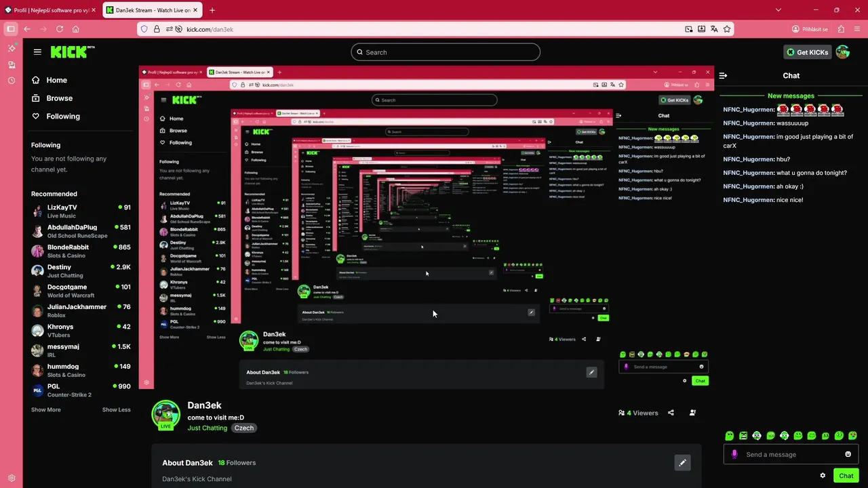Close the Dan3ek Stream tab
This screenshot has height=488, width=868.
pos(195,10)
